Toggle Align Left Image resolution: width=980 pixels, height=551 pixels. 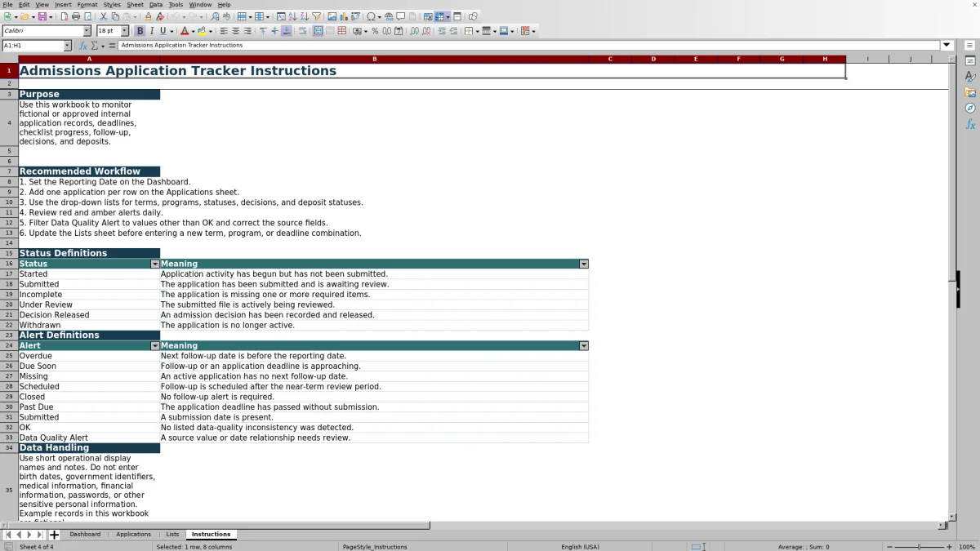[x=224, y=31]
